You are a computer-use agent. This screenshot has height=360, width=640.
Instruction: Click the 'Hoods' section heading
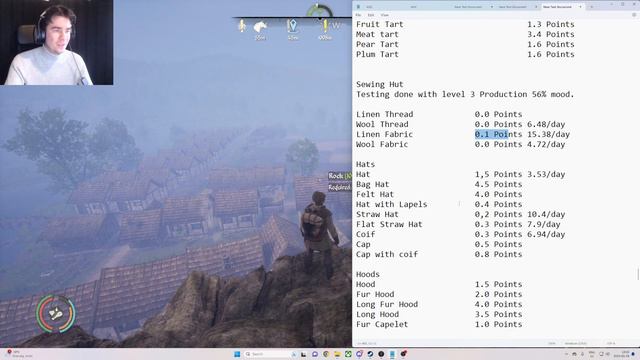[368, 274]
